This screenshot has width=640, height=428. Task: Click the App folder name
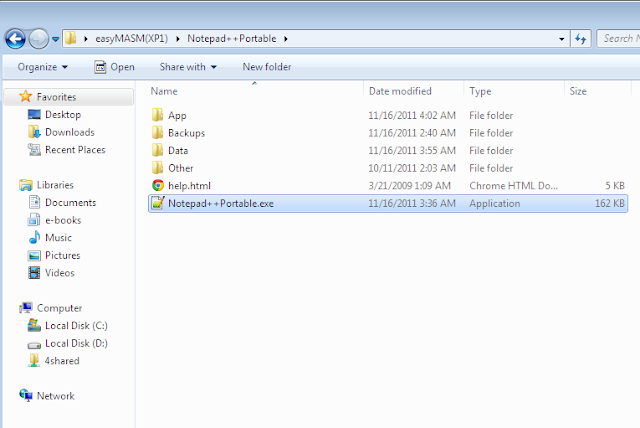tap(177, 116)
